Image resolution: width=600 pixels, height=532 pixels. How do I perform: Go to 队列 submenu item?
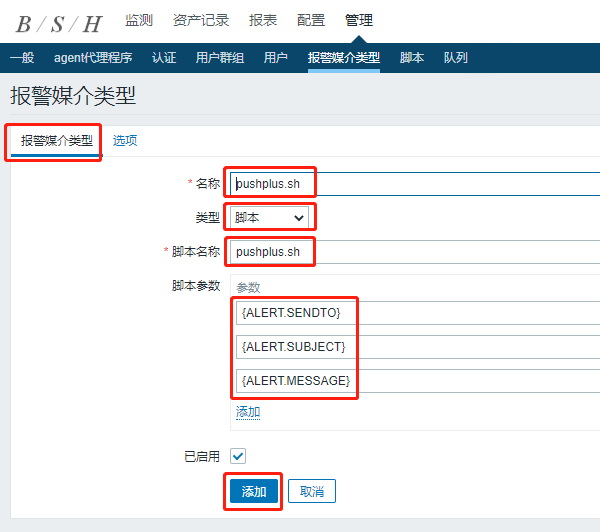[456, 58]
